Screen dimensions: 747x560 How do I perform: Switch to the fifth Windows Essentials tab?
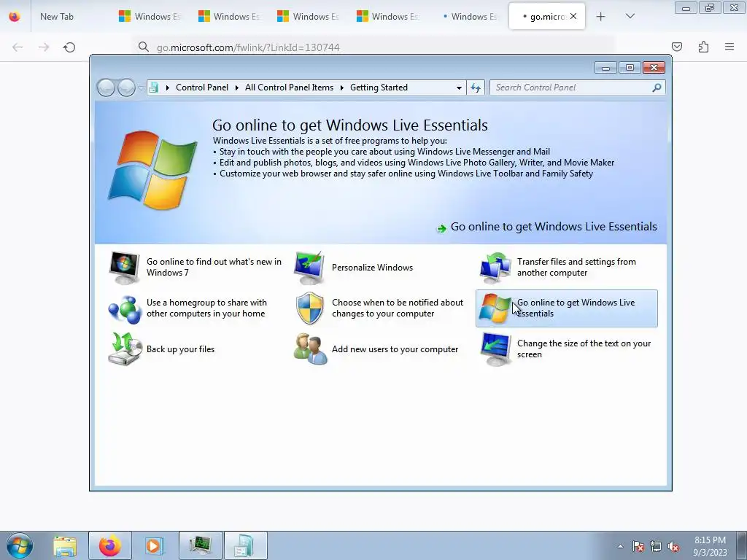pos(467,16)
